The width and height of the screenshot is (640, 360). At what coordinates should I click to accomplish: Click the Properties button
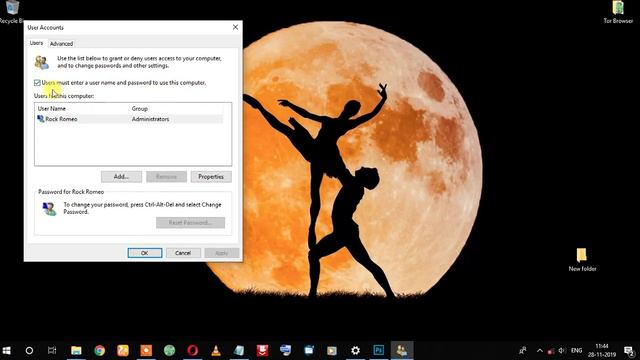(211, 177)
